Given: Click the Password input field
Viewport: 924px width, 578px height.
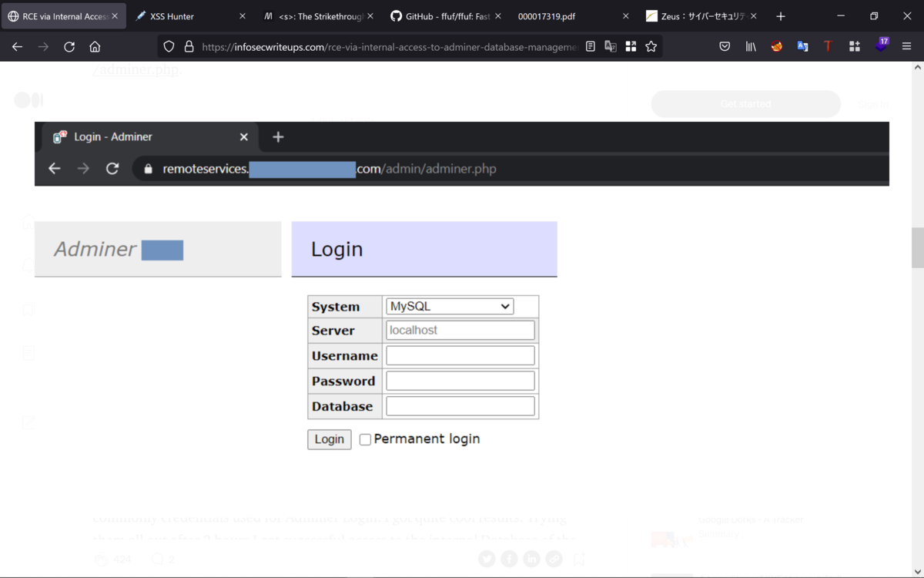Looking at the screenshot, I should click(x=460, y=381).
